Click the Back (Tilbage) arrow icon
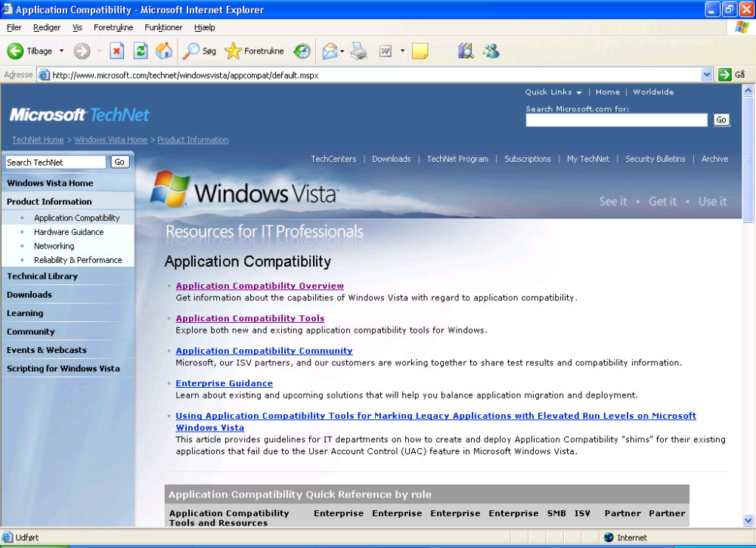The height and width of the screenshot is (548, 756). pos(15,51)
